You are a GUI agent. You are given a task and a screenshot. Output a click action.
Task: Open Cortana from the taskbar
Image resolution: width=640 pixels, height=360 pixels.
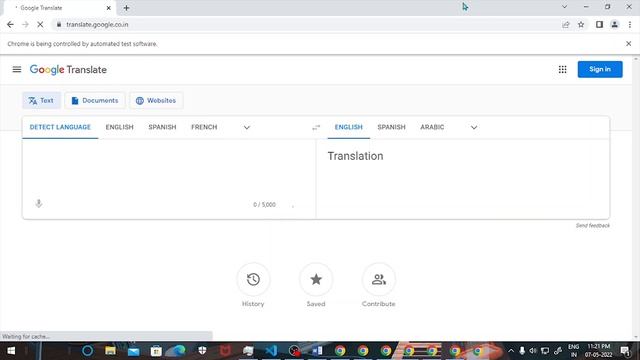(x=87, y=351)
